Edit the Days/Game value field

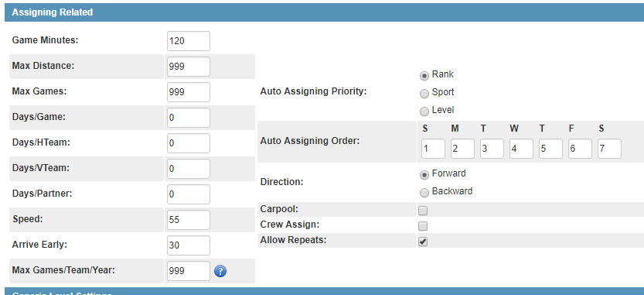(189, 118)
